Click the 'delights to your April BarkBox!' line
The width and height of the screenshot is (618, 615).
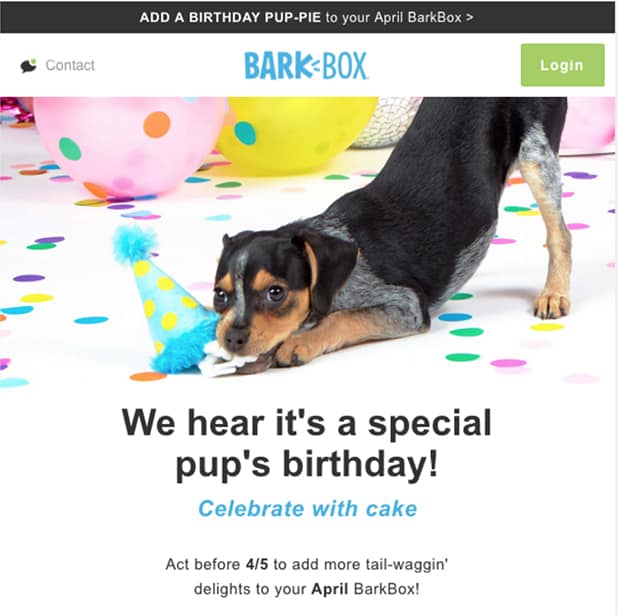click(x=307, y=589)
